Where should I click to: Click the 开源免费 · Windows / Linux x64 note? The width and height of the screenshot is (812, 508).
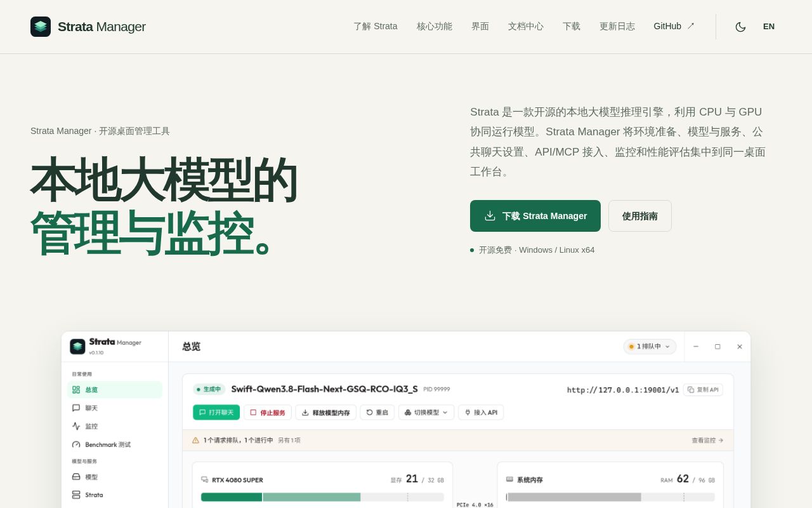537,250
